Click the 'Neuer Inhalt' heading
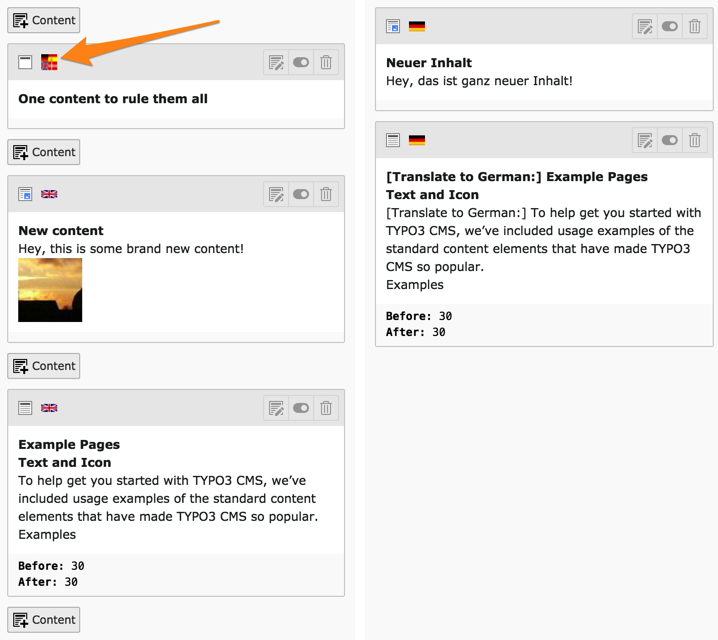 pyautogui.click(x=429, y=63)
